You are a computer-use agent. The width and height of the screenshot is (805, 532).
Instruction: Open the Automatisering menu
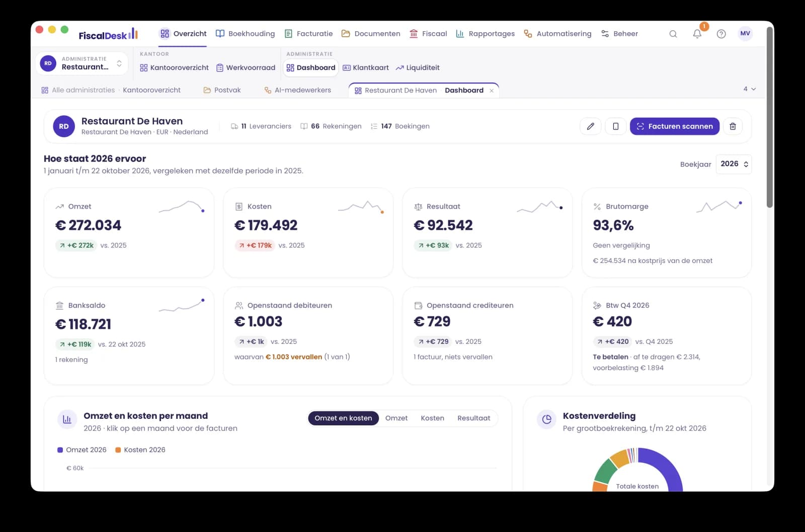[x=558, y=34]
